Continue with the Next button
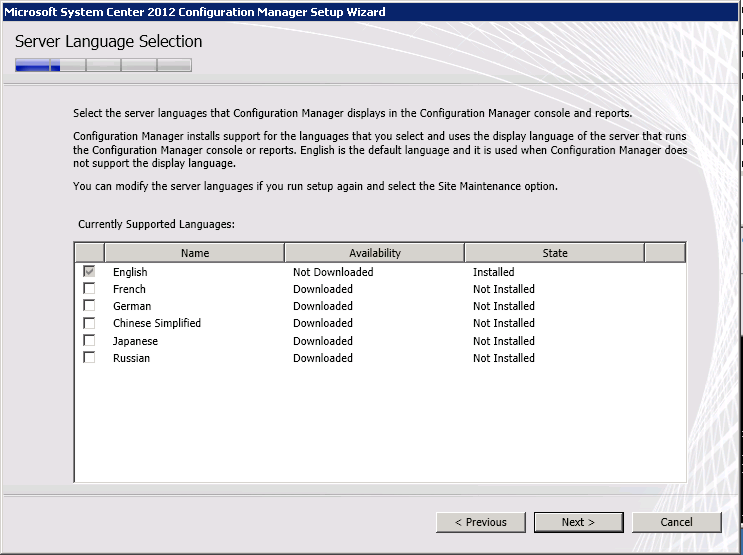 [579, 522]
